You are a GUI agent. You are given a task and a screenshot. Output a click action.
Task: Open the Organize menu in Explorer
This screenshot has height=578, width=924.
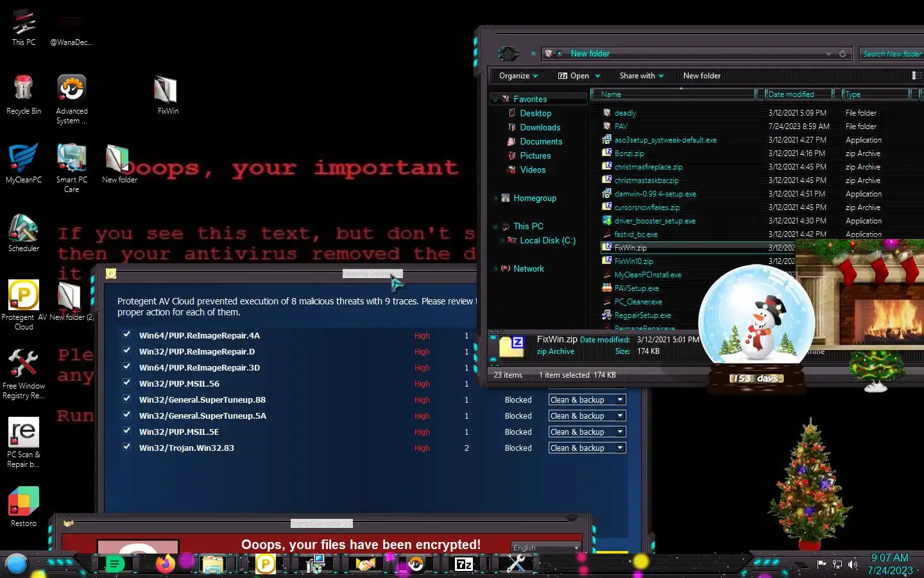click(518, 75)
